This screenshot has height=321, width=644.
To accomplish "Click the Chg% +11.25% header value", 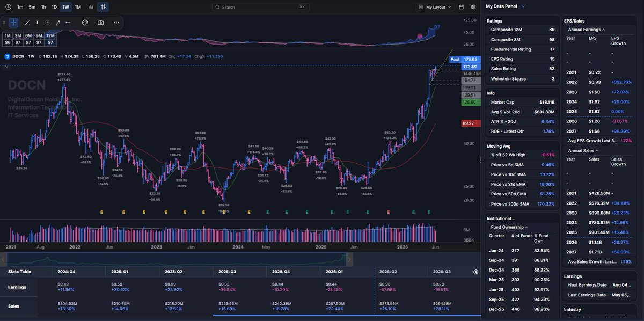I will click(x=214, y=56).
